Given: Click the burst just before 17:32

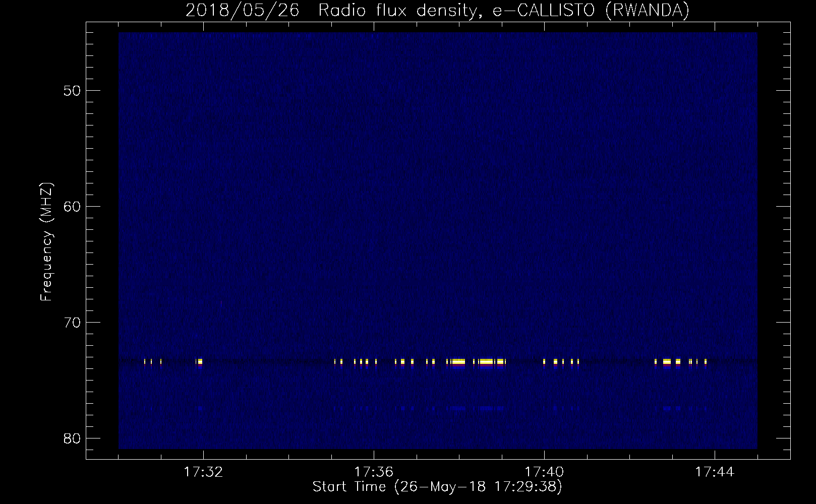Looking at the screenshot, I should (199, 362).
